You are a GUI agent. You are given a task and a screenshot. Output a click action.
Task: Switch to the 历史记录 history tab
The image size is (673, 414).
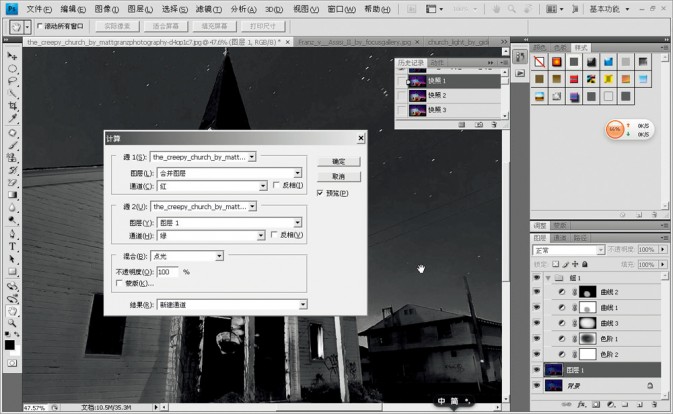410,63
